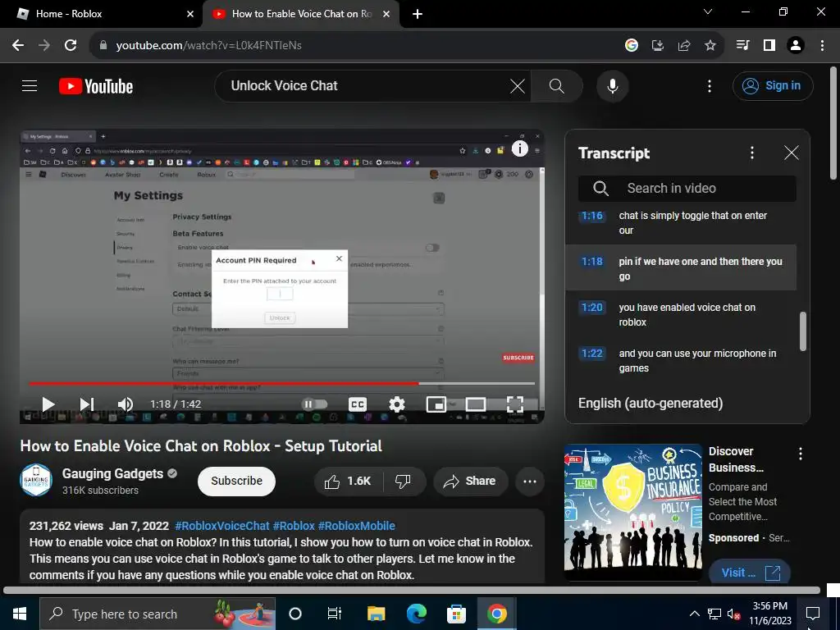Launch Microsoft Edge from taskbar
The width and height of the screenshot is (840, 630).
coord(416,614)
